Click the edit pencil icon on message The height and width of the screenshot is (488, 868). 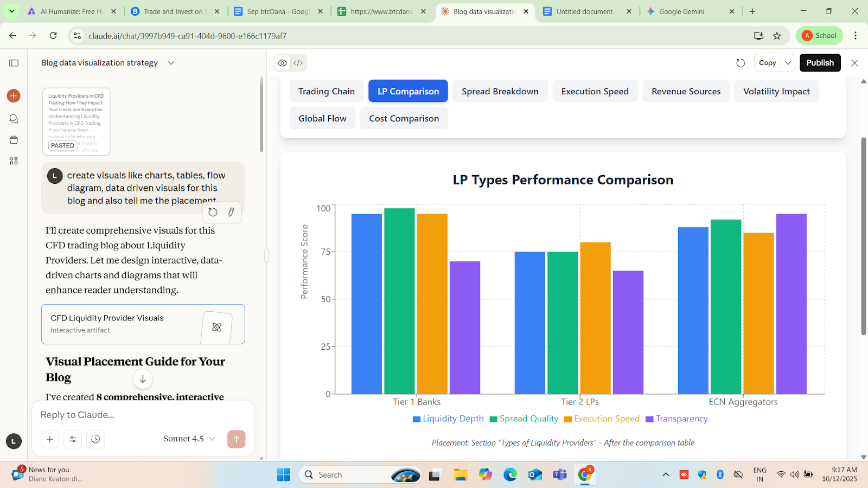click(x=231, y=213)
